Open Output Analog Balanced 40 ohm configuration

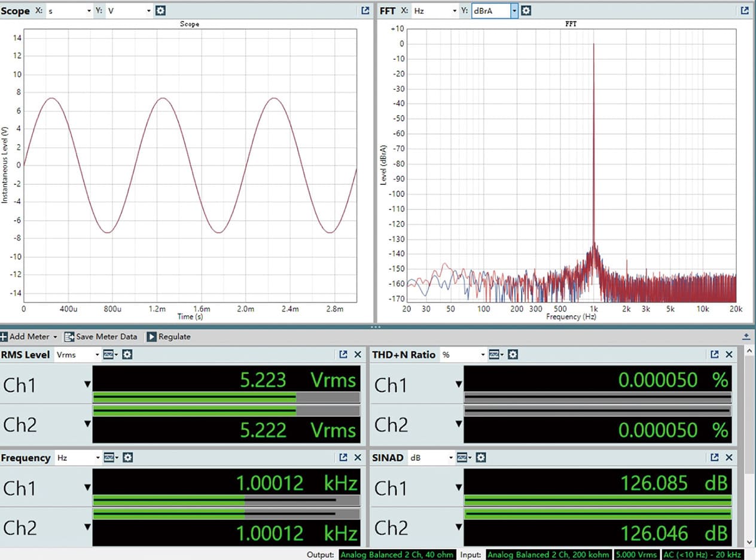[x=397, y=555]
